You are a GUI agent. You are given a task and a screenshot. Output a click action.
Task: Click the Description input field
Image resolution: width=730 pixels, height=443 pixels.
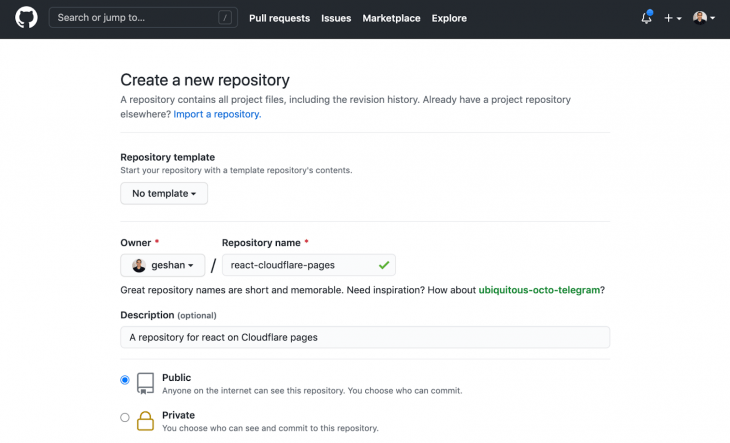[365, 337]
